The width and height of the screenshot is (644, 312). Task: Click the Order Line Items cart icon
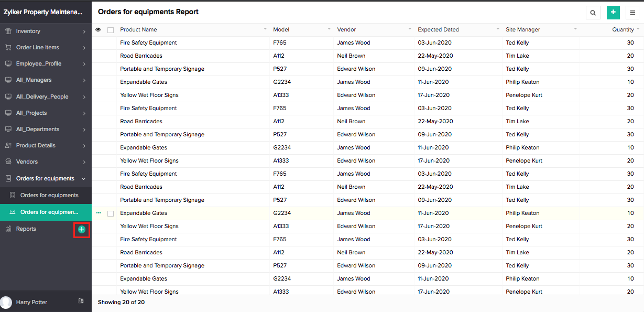coord(8,48)
